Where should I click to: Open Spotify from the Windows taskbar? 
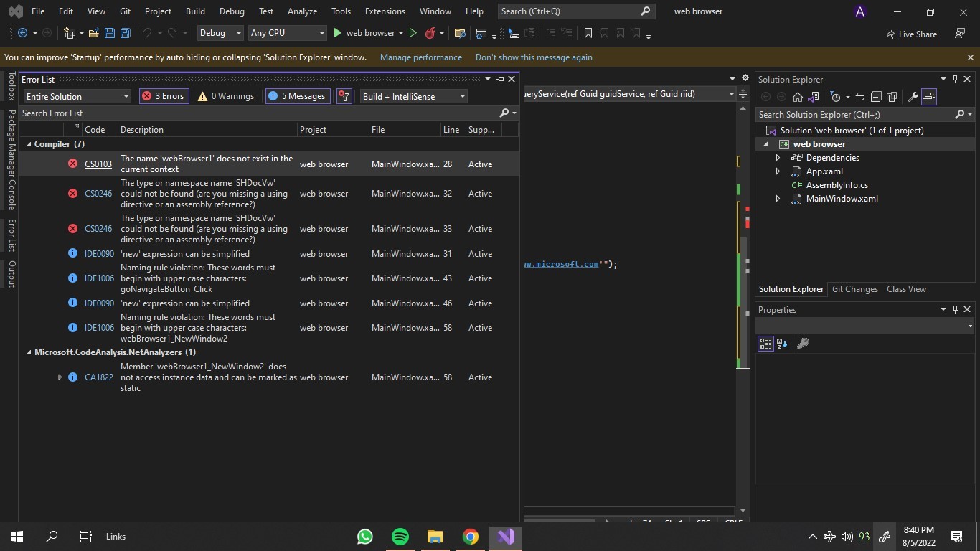point(400,537)
